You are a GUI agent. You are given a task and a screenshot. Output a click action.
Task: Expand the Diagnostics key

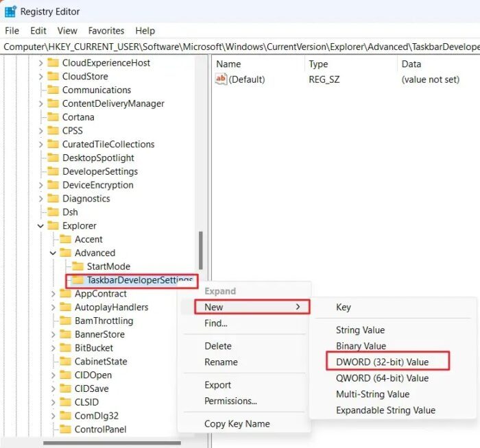click(40, 199)
